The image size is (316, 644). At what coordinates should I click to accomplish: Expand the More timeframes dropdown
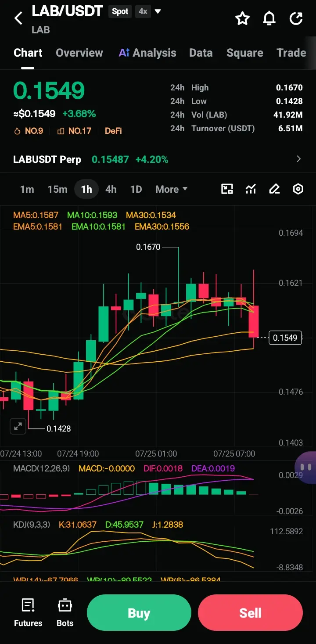coord(172,189)
